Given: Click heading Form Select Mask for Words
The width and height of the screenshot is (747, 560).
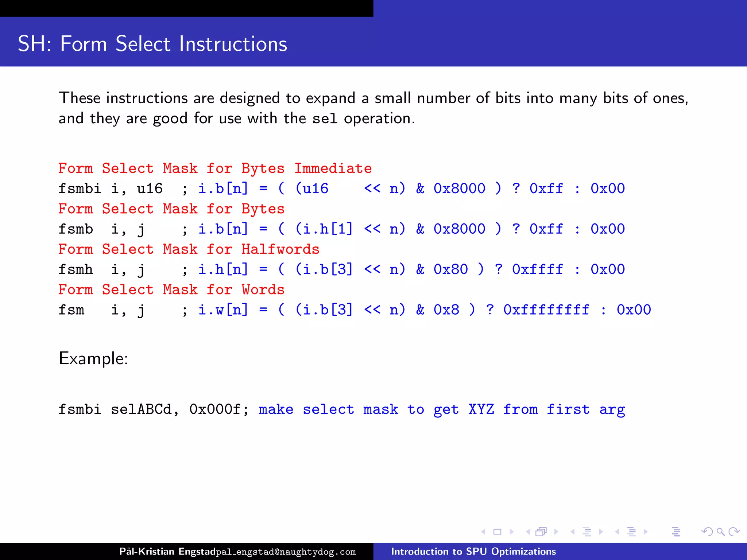Looking at the screenshot, I should [171, 290].
